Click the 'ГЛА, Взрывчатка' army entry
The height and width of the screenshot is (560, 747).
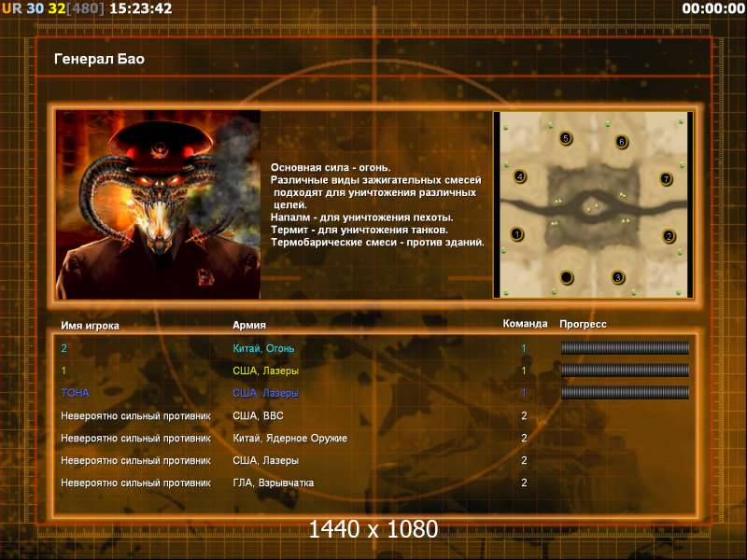click(273, 483)
